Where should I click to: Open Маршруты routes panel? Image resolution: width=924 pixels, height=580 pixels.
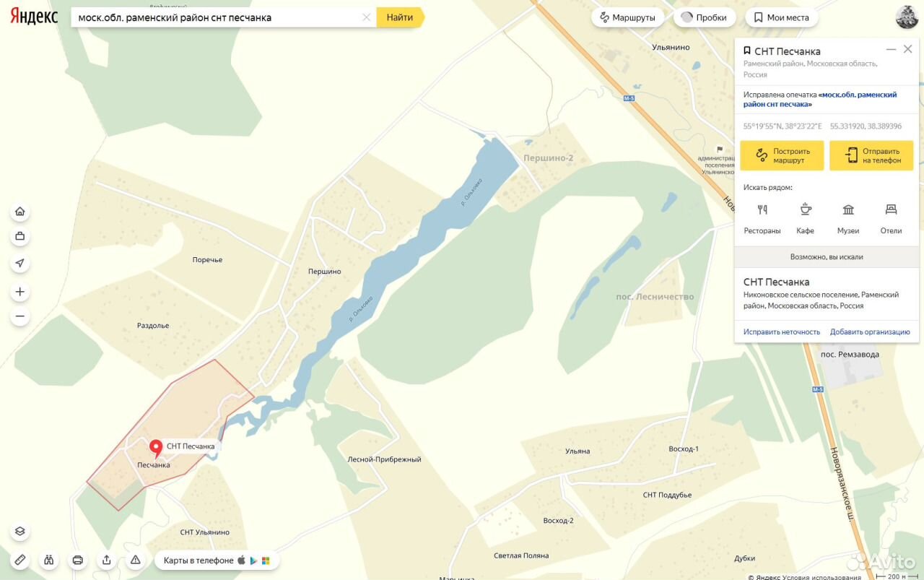pyautogui.click(x=627, y=17)
